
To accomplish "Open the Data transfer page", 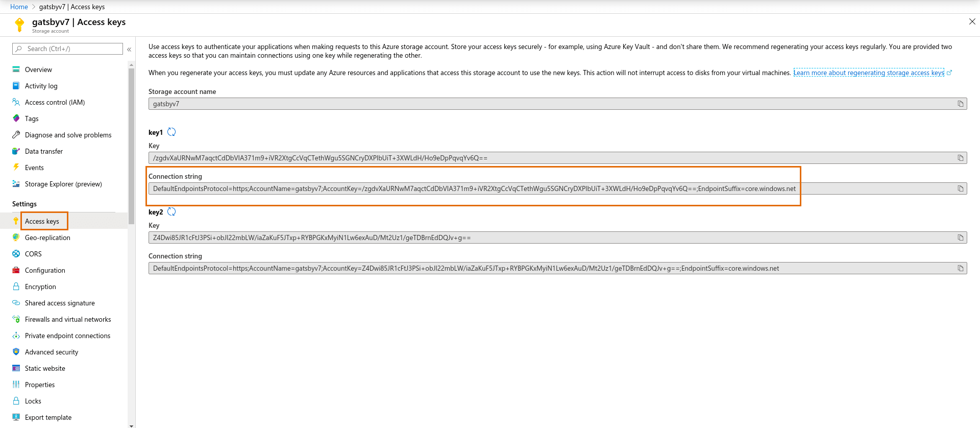I will click(x=44, y=151).
